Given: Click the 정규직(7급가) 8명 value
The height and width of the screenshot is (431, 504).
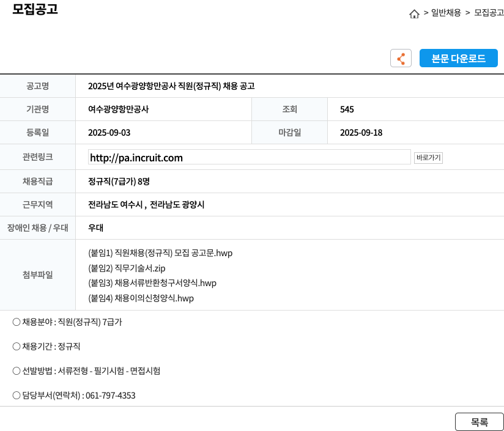Looking at the screenshot, I should pos(119,182).
